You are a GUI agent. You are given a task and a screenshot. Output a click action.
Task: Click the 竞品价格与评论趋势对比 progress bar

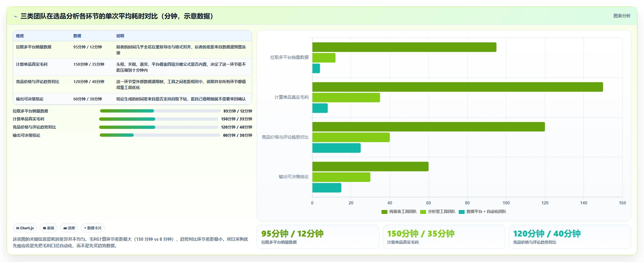[159, 127]
